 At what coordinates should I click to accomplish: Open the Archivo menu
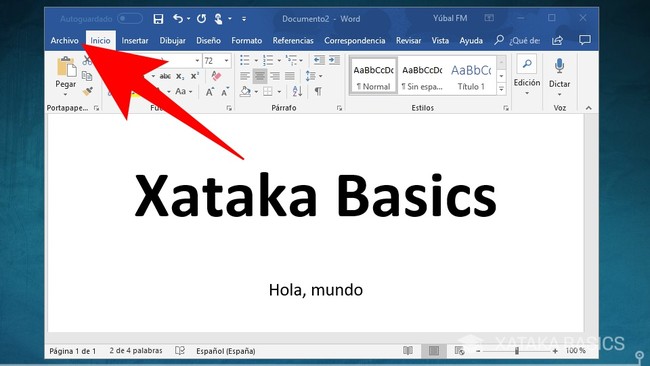tap(64, 41)
